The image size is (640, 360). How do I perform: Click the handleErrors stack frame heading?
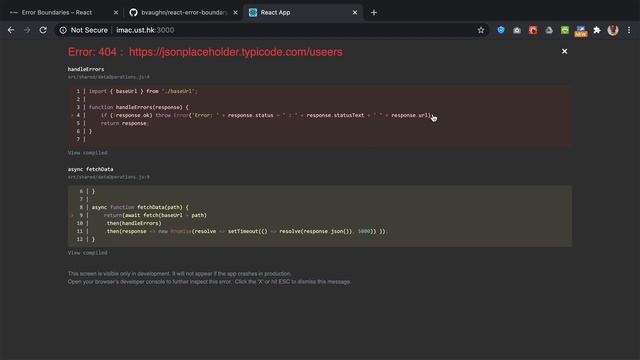tap(86, 69)
